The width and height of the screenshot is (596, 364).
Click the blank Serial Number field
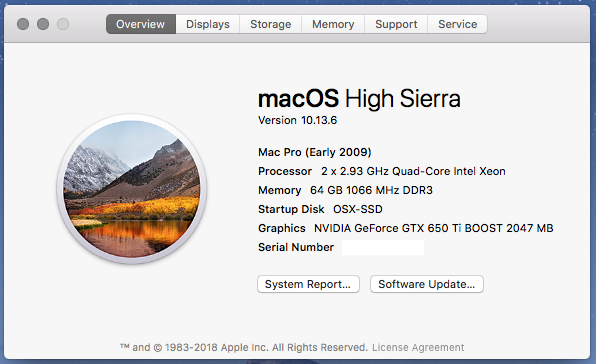(x=383, y=247)
